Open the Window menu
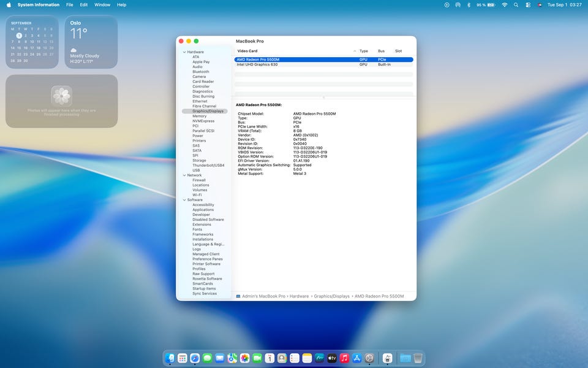 102,5
